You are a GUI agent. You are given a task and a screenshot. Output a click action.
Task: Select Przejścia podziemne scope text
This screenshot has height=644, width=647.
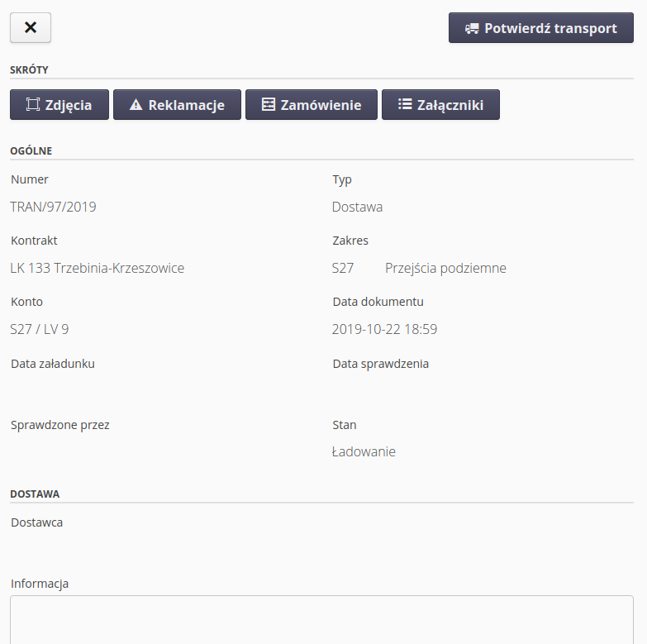(445, 268)
